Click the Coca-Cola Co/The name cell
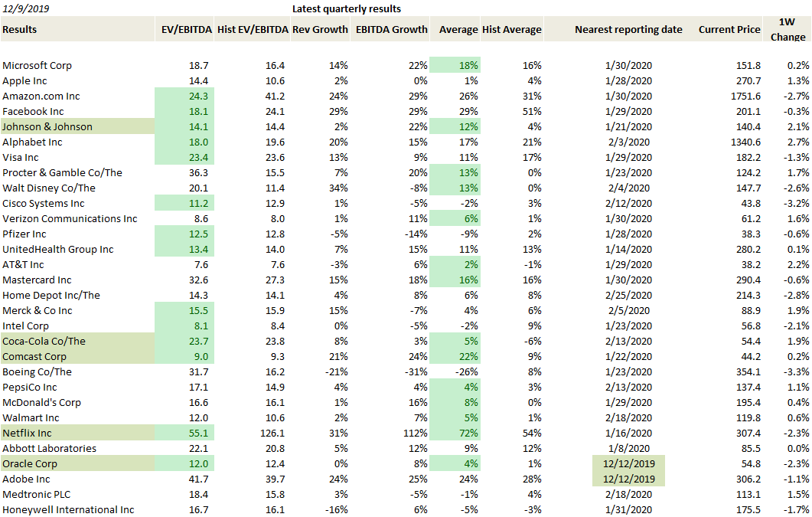Screen dimensions: 812x517 (44, 342)
